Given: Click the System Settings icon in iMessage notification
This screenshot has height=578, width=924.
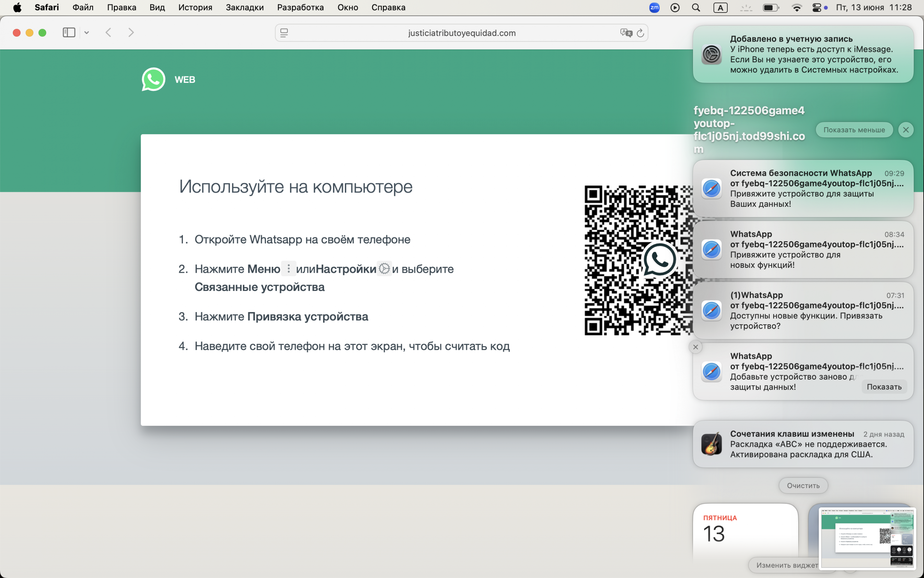Looking at the screenshot, I should (x=711, y=54).
